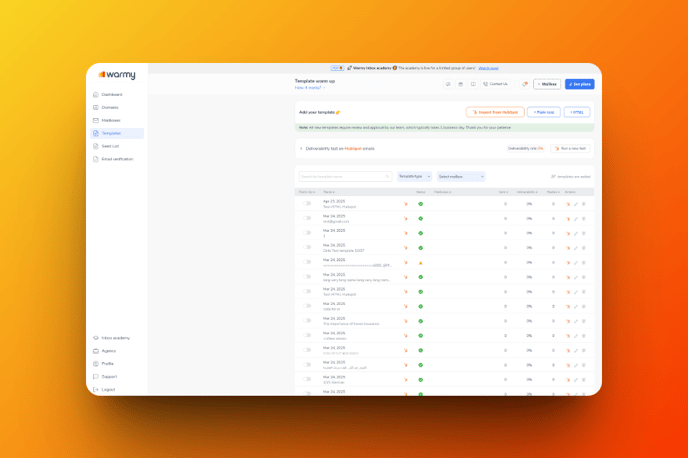Click the blue See plans button
The width and height of the screenshot is (688, 458).
[580, 84]
